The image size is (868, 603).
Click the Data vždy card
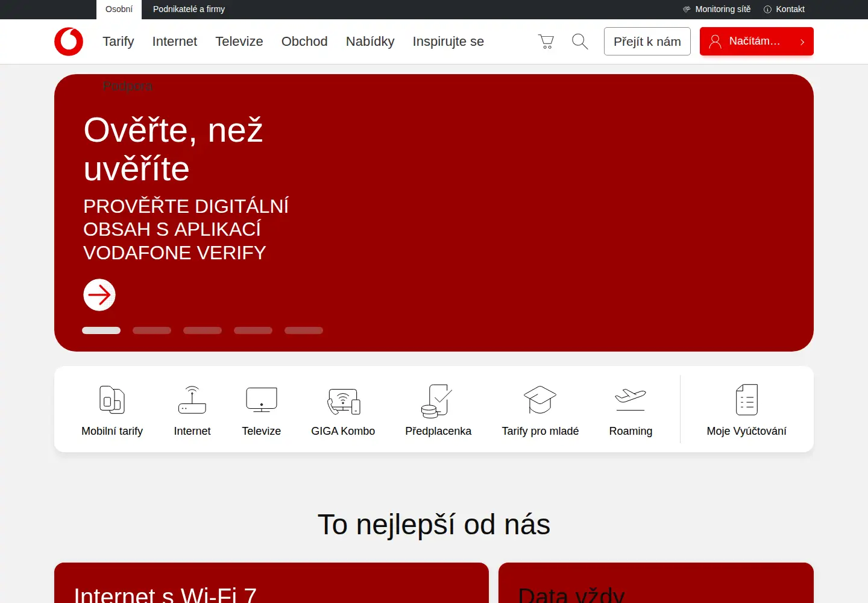[656, 583]
